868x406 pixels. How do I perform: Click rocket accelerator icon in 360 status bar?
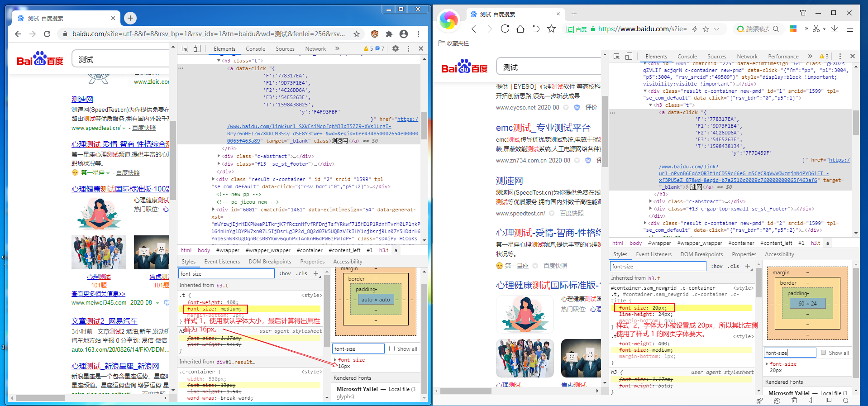[x=760, y=401]
